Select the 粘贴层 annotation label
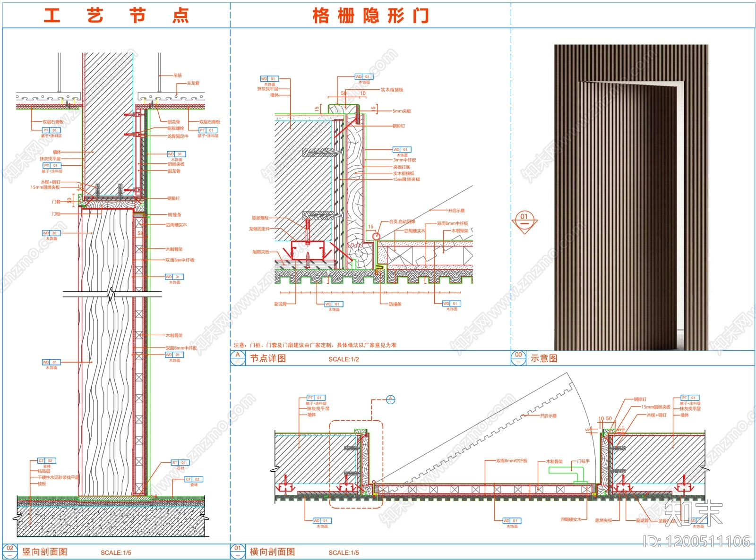 (44, 471)
